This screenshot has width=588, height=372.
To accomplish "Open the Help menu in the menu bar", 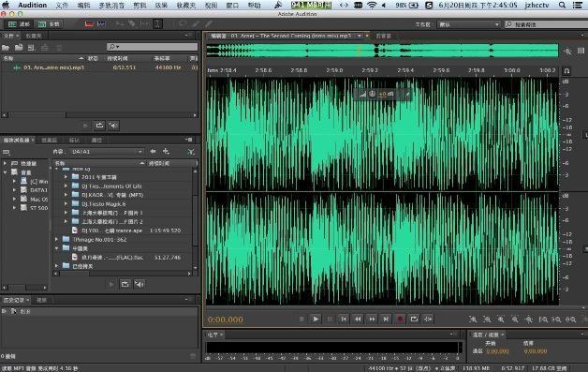I will pyautogui.click(x=254, y=6).
